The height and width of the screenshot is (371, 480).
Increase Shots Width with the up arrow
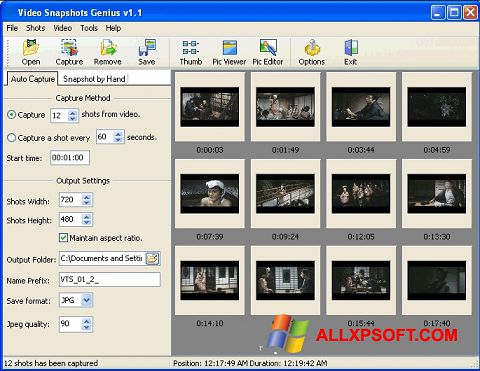(87, 197)
